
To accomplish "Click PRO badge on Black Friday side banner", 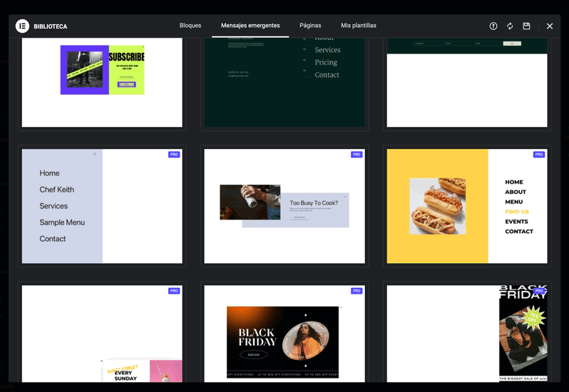I will pyautogui.click(x=539, y=291).
